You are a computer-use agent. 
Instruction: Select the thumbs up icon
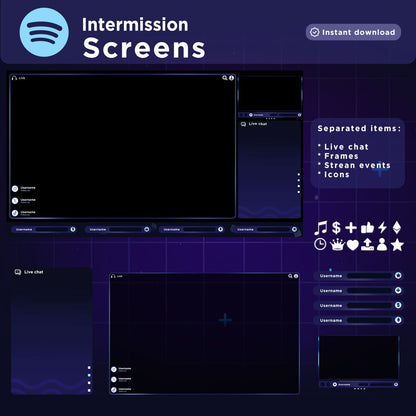coord(367,228)
